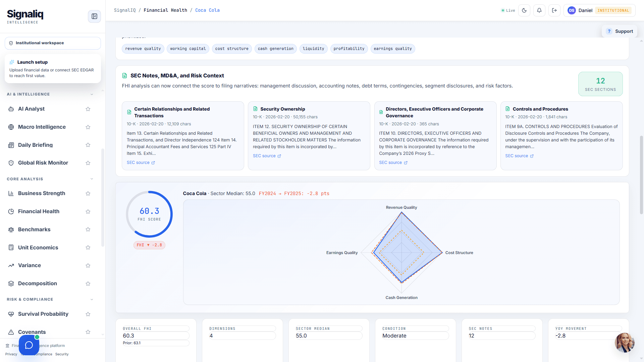Image resolution: width=644 pixels, height=362 pixels.
Task: Click the Benchmarks scales icon
Action: (11, 230)
